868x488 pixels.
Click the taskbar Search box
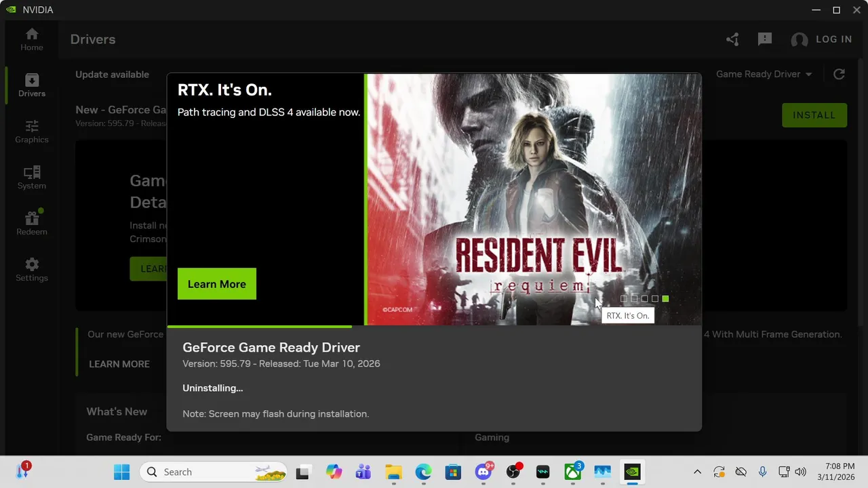tap(213, 472)
